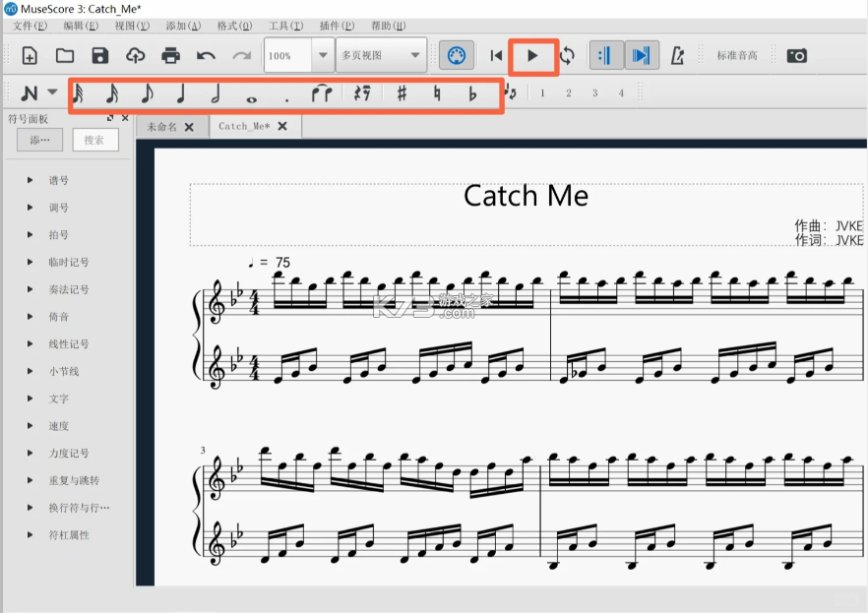Select the quarter note duration icon

point(180,93)
